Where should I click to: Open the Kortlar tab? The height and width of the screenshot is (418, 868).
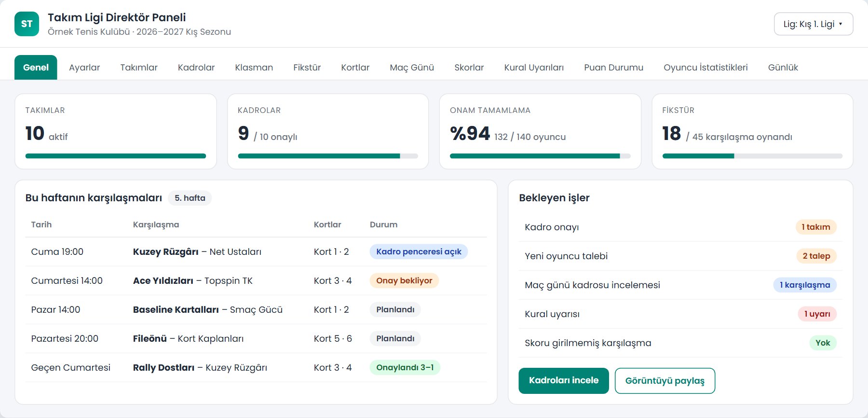pyautogui.click(x=355, y=68)
